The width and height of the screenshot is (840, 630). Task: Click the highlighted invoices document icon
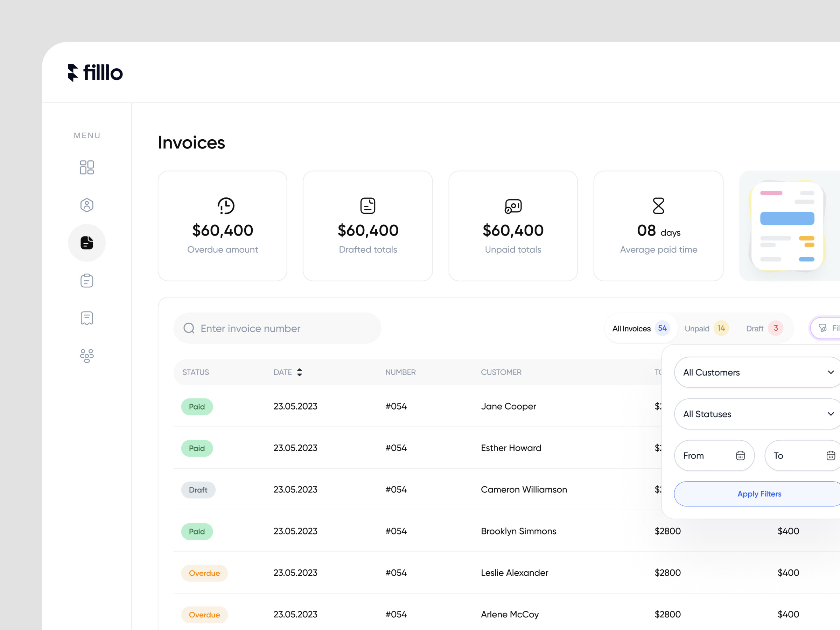[x=86, y=243]
